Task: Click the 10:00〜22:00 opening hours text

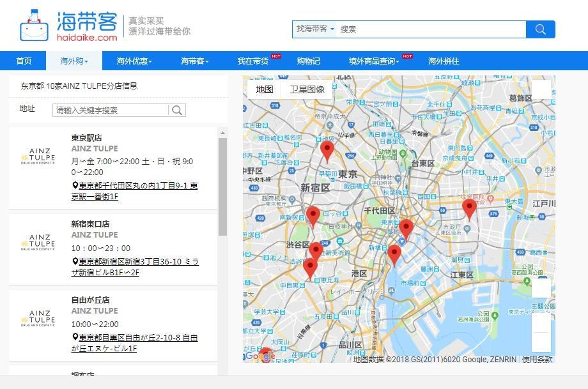Action: pyautogui.click(x=95, y=324)
